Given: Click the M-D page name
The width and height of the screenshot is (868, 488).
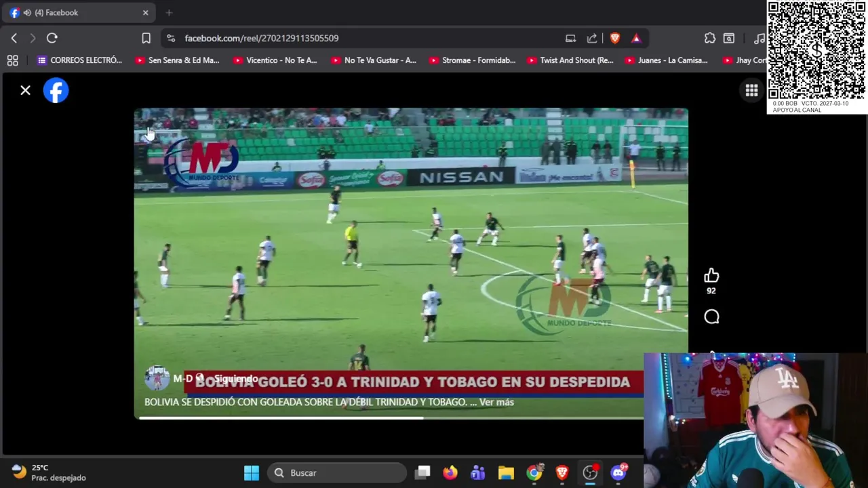Looking at the screenshot, I should [182, 378].
